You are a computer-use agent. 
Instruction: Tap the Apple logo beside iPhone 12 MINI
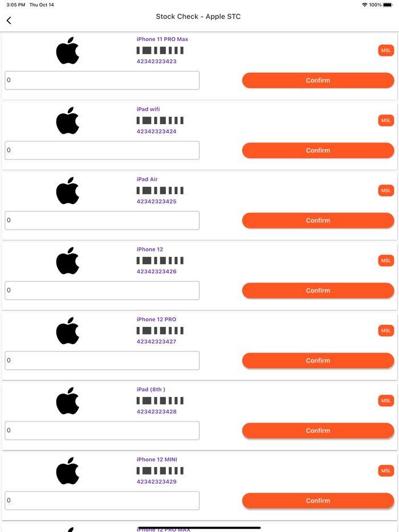pos(68,470)
